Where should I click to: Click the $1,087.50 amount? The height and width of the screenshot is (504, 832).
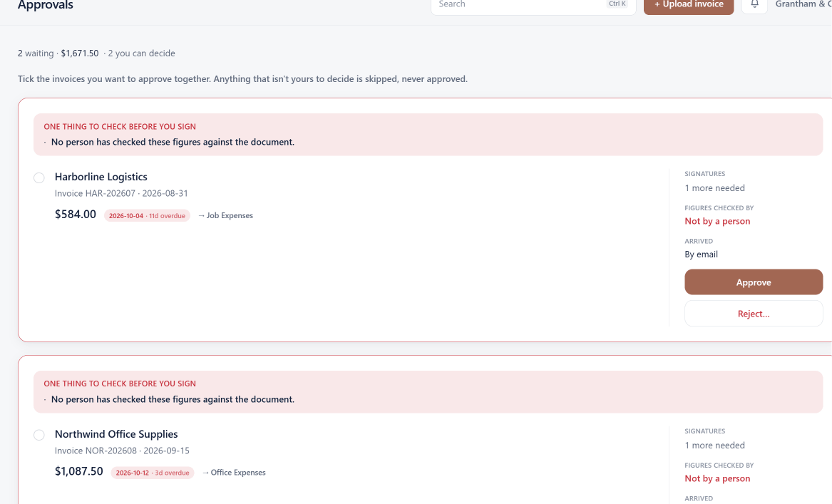pos(79,471)
